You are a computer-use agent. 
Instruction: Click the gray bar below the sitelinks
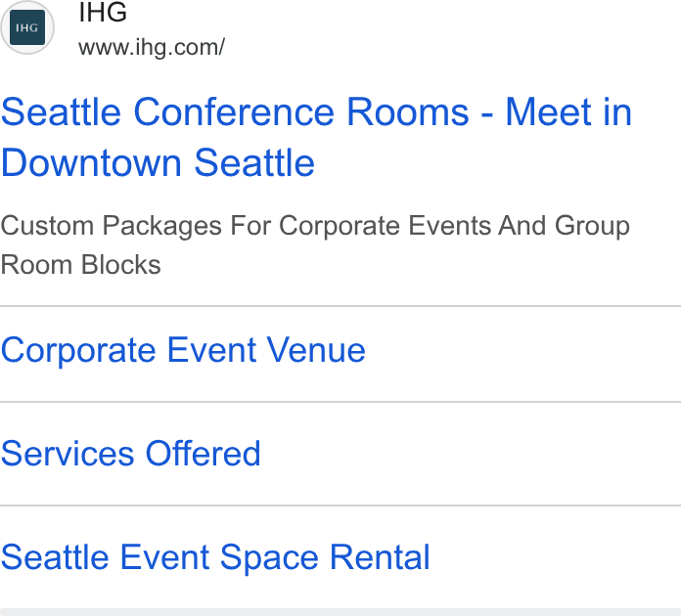[340, 612]
